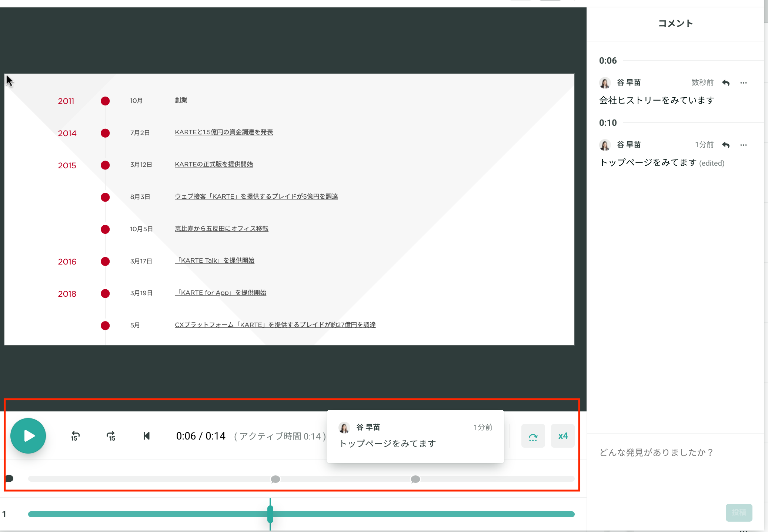Screen dimensions: 768x532
Task: Click the middle comment marker on the timeline
Action: tap(275, 479)
